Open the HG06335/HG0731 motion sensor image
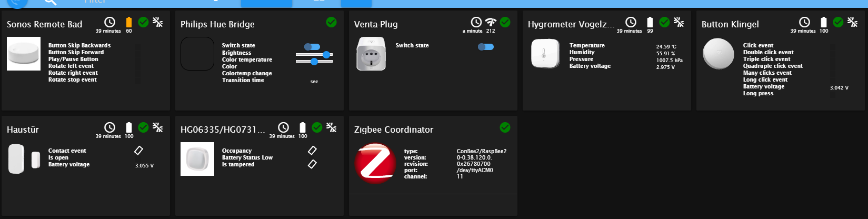The image size is (868, 219). point(197,159)
